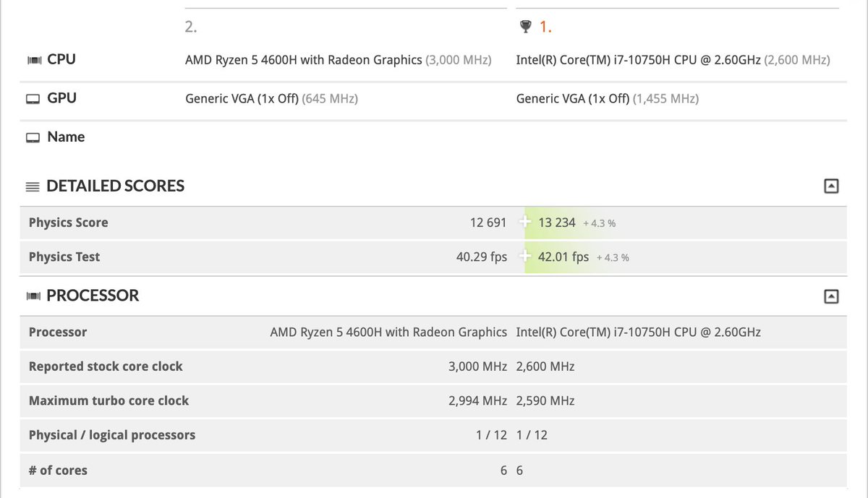Click AMD Ryzen 5 4600H in CPU row
Image resolution: width=868 pixels, height=498 pixels.
pos(338,60)
